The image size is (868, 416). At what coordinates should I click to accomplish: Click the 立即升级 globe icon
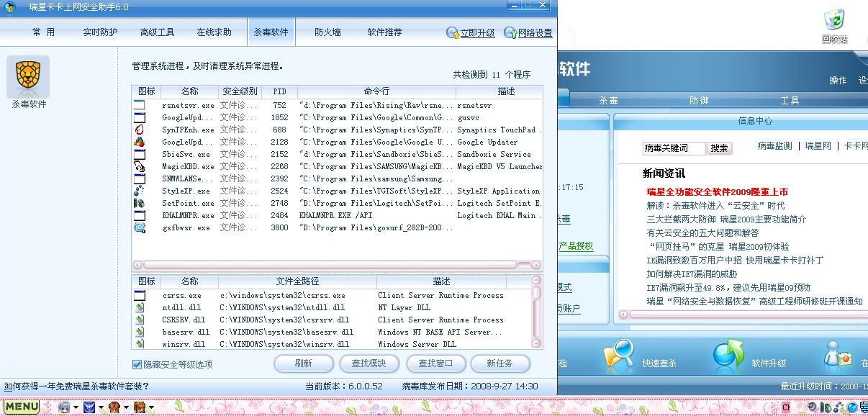pos(453,33)
